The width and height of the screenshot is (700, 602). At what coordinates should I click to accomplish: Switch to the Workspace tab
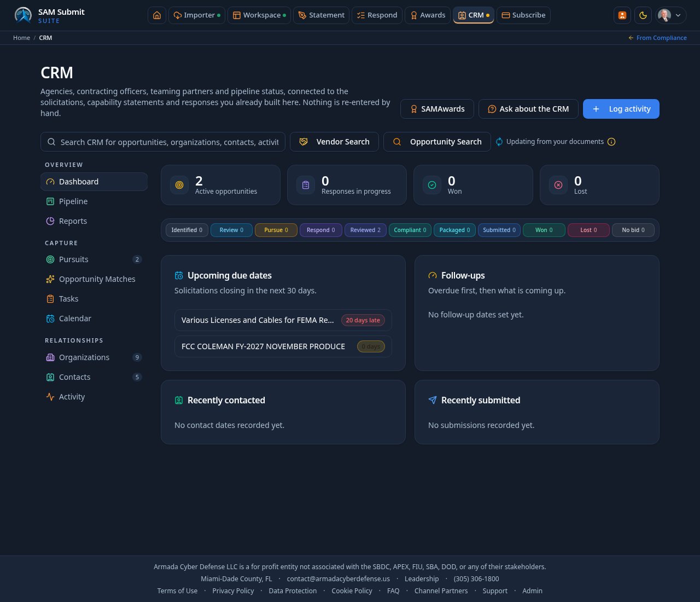pyautogui.click(x=259, y=15)
